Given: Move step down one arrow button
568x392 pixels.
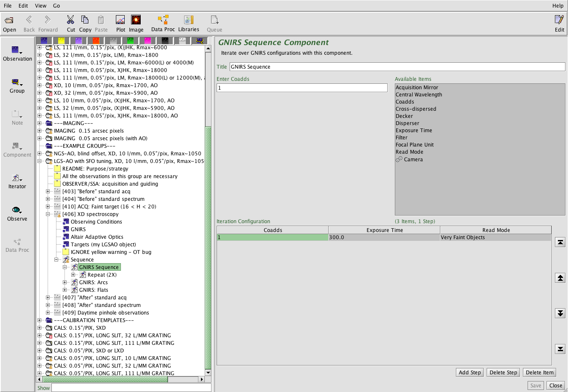Looking at the screenshot, I should pos(560,313).
